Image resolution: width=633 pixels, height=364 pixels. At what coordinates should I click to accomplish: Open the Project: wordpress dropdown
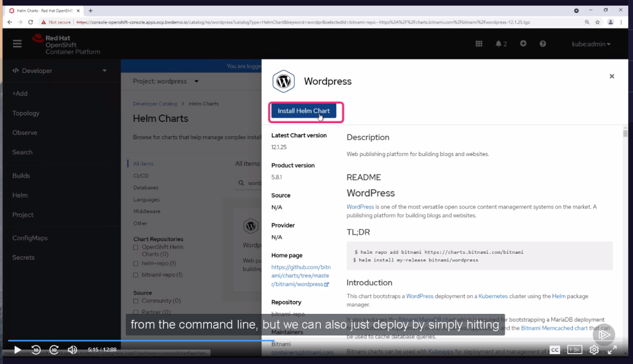click(x=166, y=81)
